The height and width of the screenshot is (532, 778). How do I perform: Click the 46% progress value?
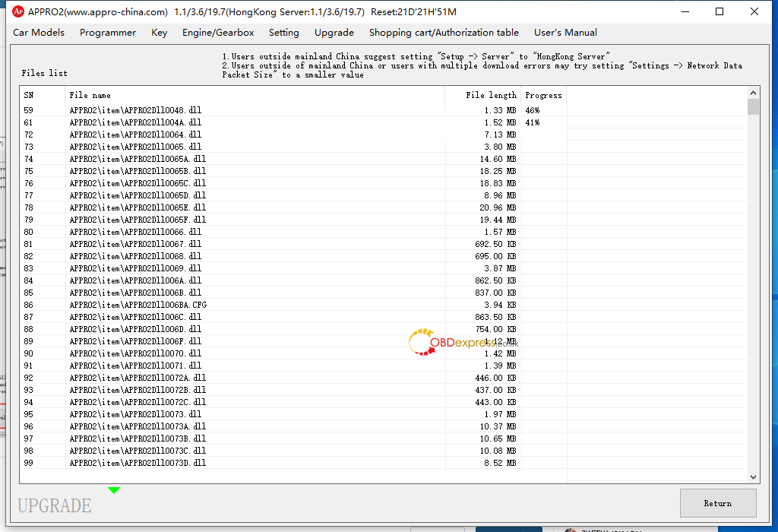(x=533, y=110)
